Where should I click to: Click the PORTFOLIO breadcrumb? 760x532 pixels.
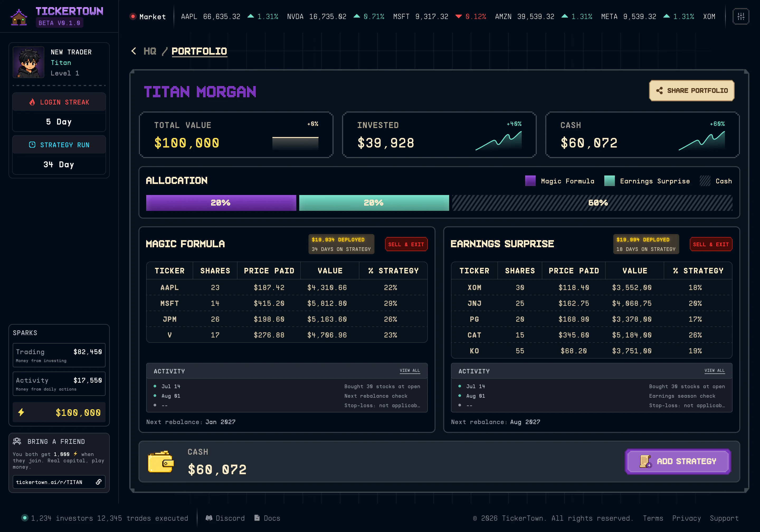click(x=199, y=51)
